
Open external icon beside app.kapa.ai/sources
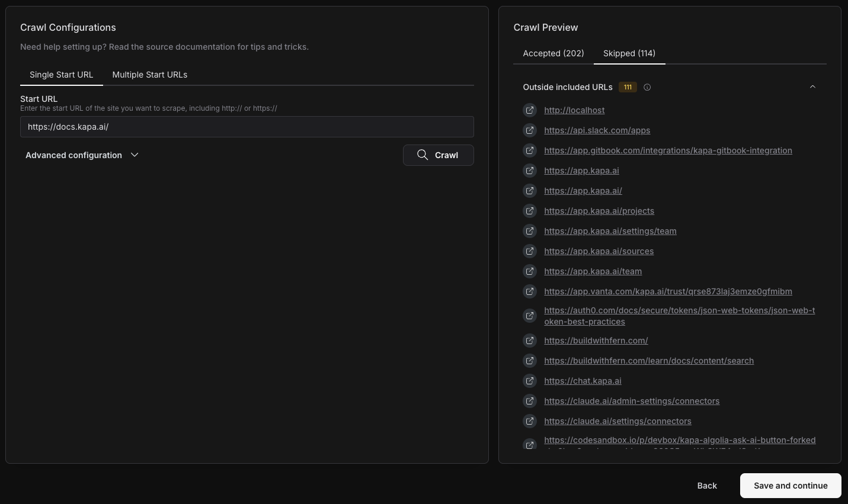(530, 251)
